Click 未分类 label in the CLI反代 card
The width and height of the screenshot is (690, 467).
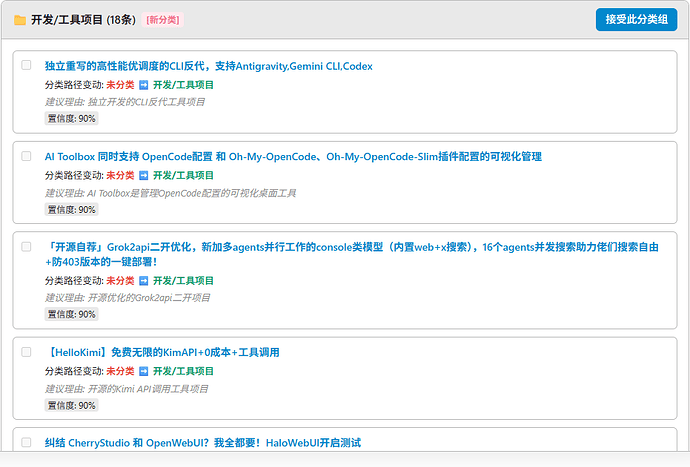pyautogui.click(x=120, y=85)
